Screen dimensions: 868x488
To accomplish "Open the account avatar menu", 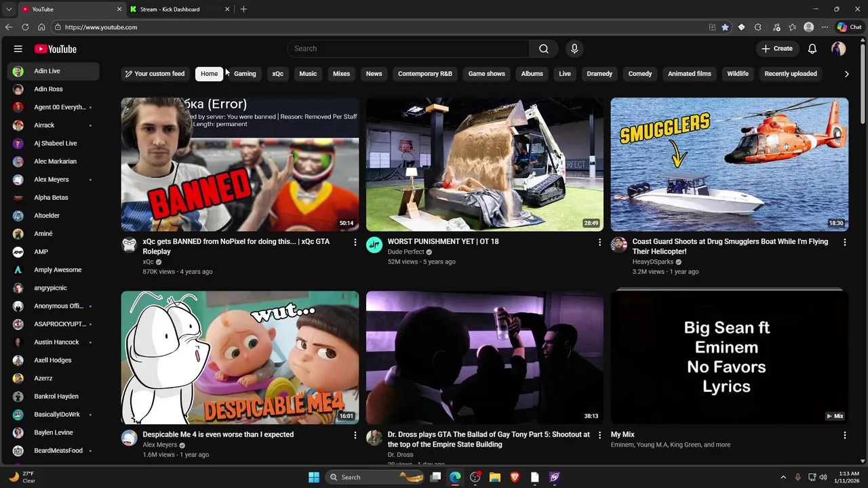I will point(839,49).
